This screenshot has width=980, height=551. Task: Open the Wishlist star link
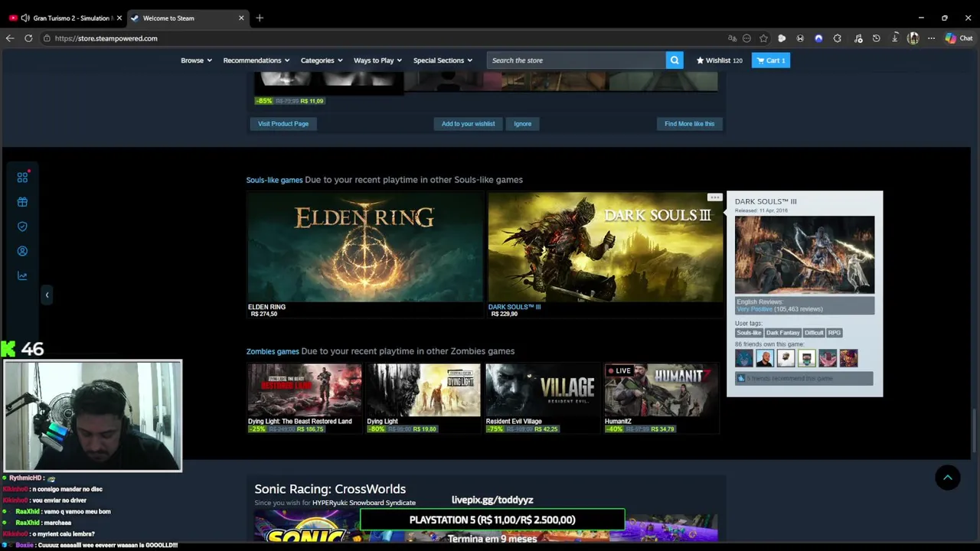click(x=719, y=60)
